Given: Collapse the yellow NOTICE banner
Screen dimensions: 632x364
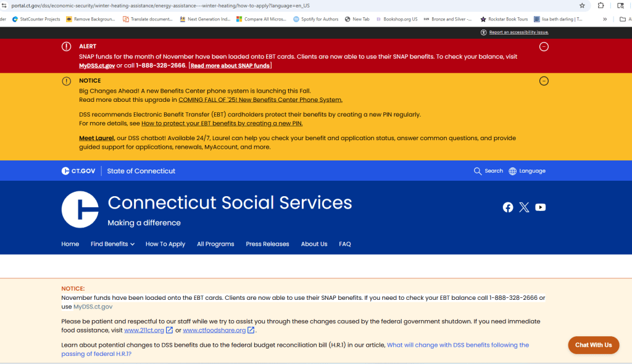Looking at the screenshot, I should (544, 81).
